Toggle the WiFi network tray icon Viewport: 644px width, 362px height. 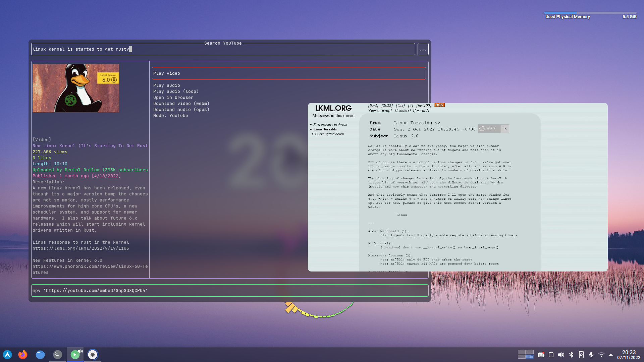601,355
